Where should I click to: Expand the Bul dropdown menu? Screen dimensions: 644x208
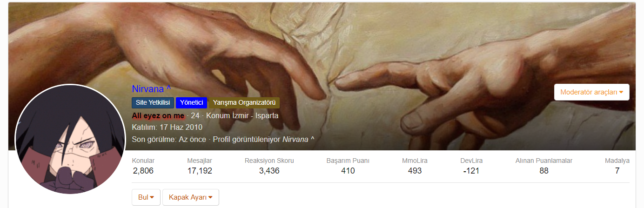coord(146,197)
